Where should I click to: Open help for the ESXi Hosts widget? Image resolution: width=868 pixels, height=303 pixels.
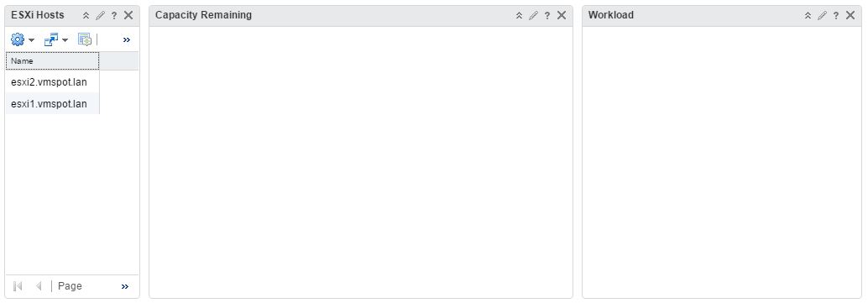pyautogui.click(x=114, y=15)
